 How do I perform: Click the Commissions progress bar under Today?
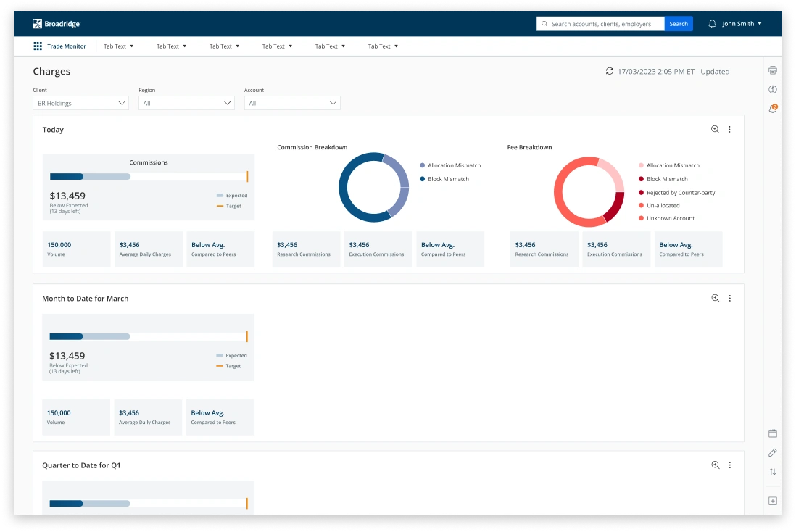(148, 176)
